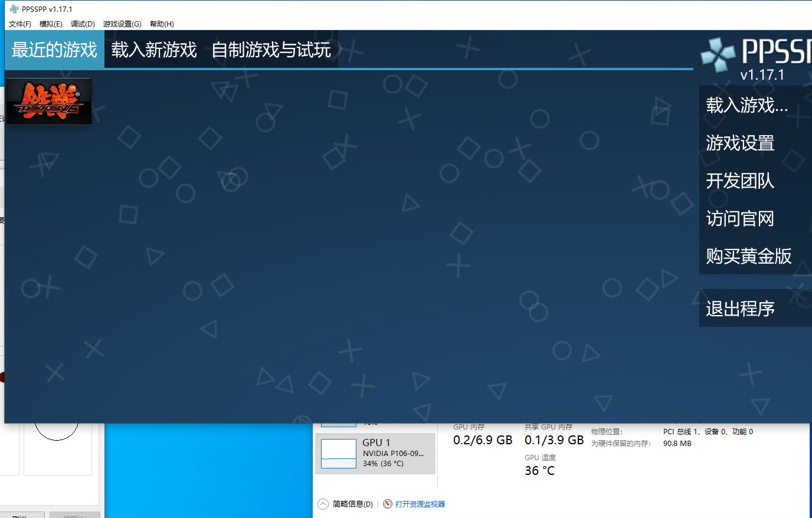The height and width of the screenshot is (518, 812).
Task: Open the 帮助(H) menu
Action: tap(162, 24)
